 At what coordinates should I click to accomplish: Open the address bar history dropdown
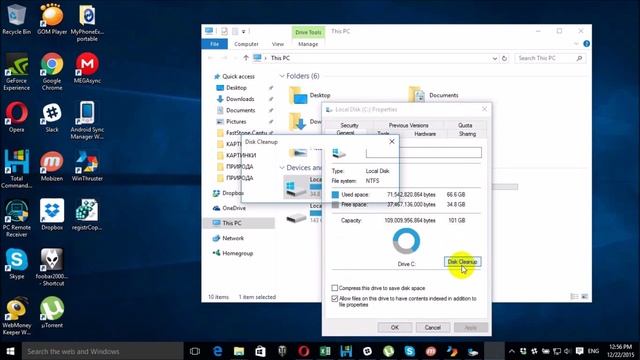point(494,58)
